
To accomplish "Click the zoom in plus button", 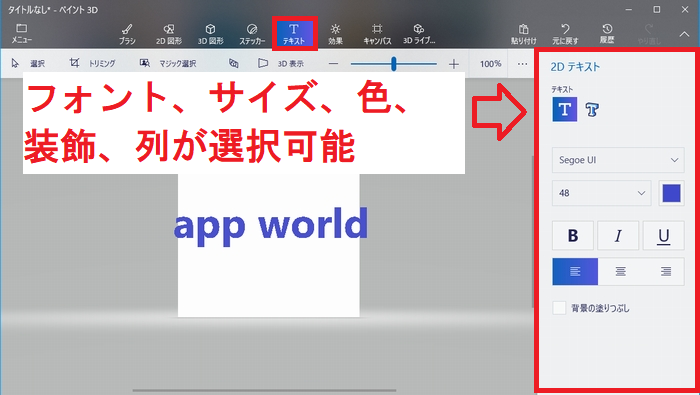I will (x=454, y=64).
